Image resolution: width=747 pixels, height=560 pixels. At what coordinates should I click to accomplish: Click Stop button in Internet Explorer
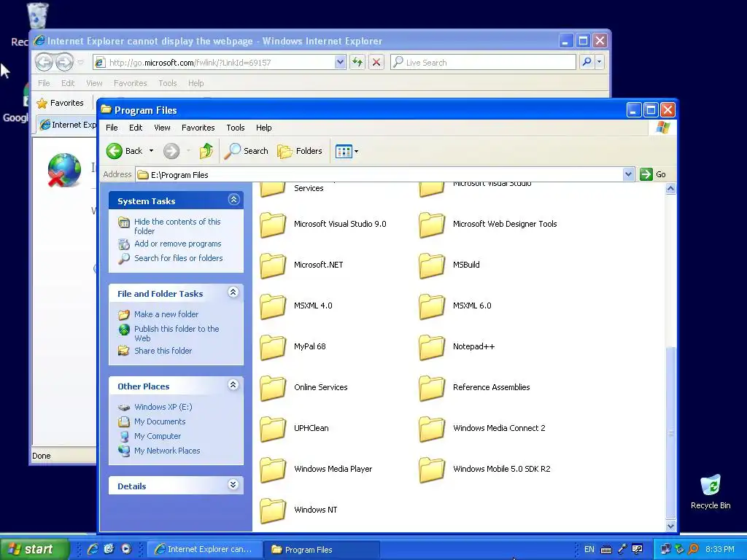(376, 62)
